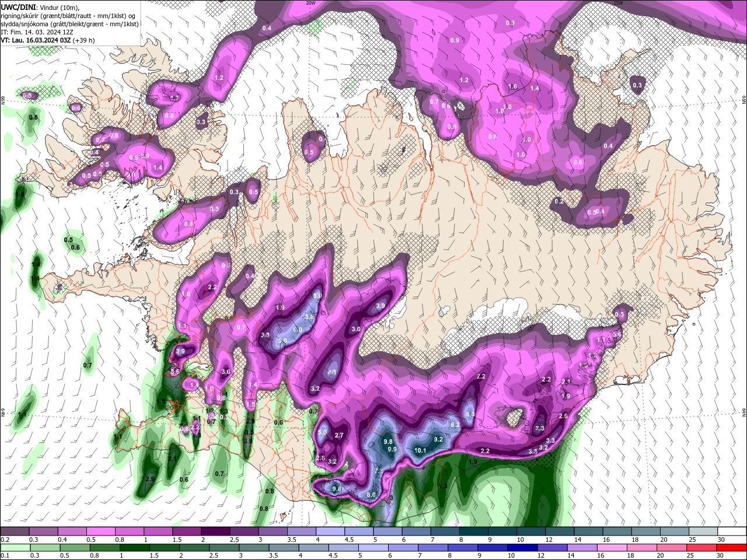
Task: Click the UWC/DINI Vindur (10m) title text
Action: pyautogui.click(x=40, y=7)
